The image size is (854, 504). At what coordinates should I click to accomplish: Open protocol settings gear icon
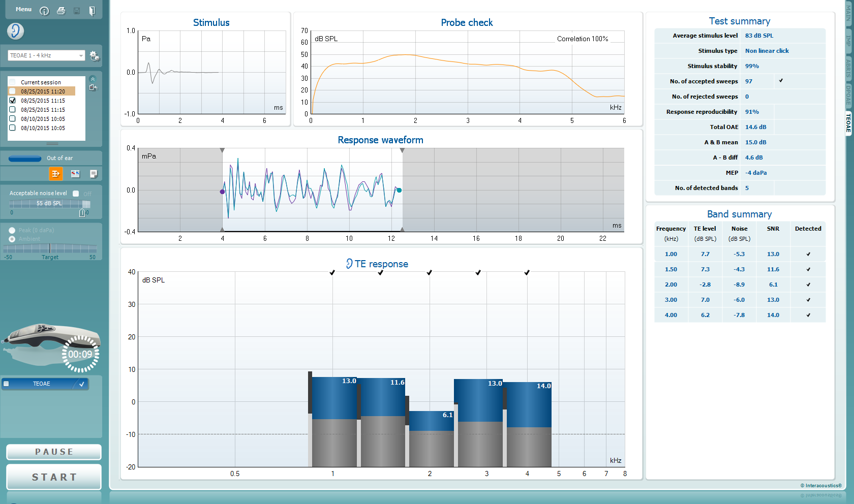pos(95,56)
